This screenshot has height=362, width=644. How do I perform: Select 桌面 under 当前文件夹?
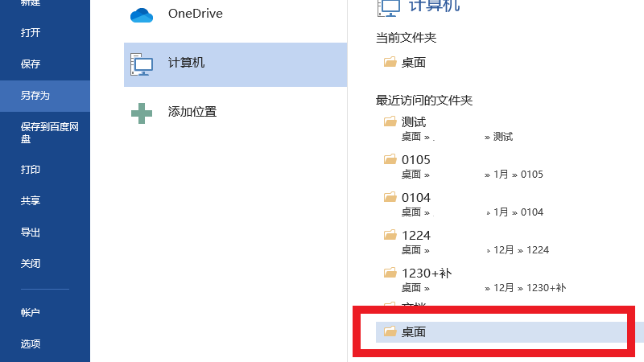[413, 63]
